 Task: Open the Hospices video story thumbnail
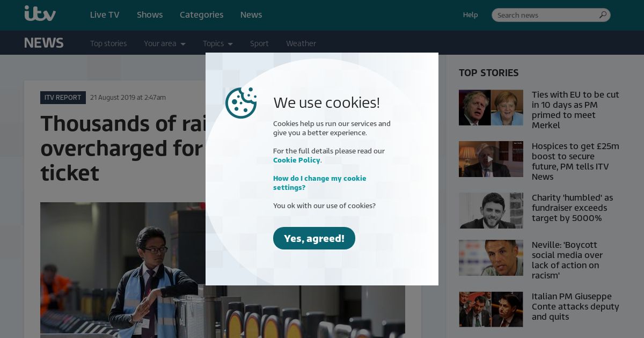pyautogui.click(x=491, y=159)
